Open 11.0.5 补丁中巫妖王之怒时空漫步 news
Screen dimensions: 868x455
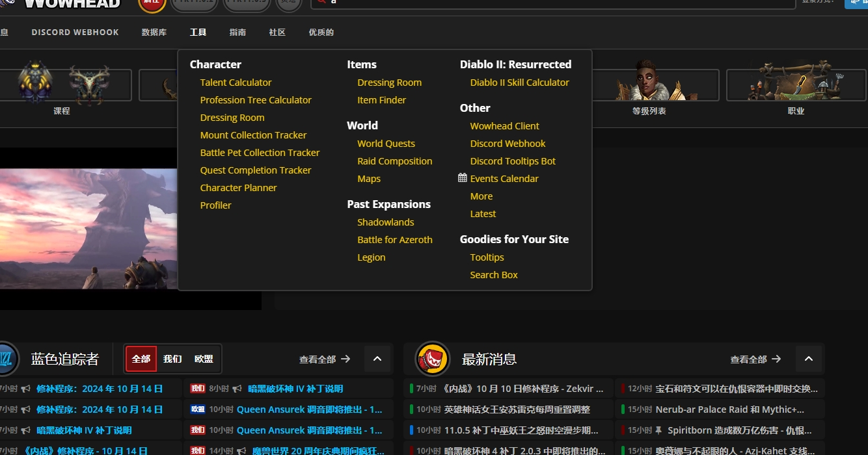pyautogui.click(x=521, y=430)
